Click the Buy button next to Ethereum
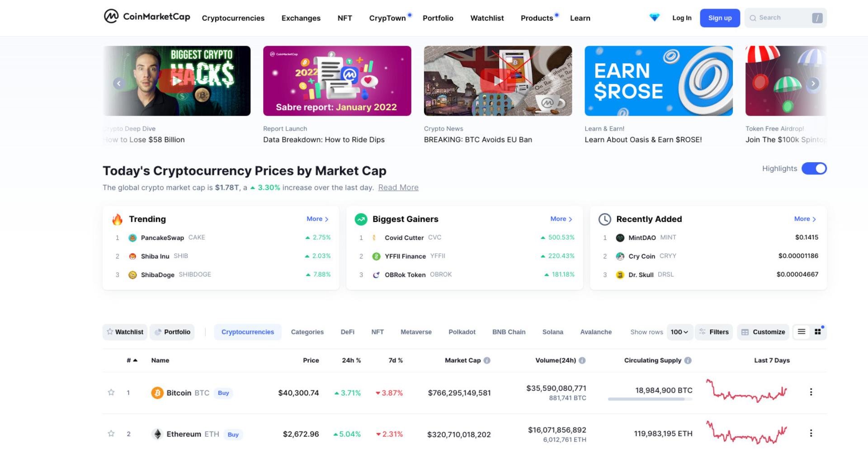This screenshot has height=451, width=868. pyautogui.click(x=233, y=434)
